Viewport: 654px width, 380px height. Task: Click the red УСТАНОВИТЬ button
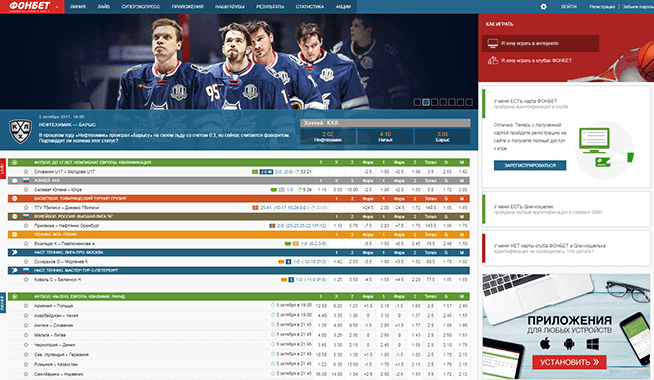569,362
